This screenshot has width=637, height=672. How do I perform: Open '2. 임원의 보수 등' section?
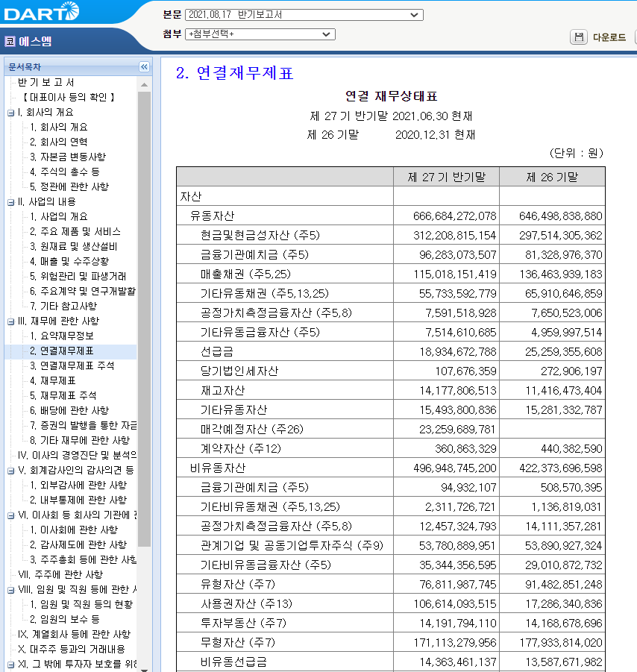coord(65,619)
